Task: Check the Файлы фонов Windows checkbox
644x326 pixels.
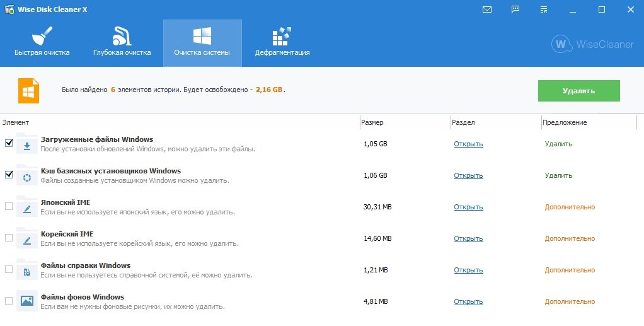Action: click(9, 301)
